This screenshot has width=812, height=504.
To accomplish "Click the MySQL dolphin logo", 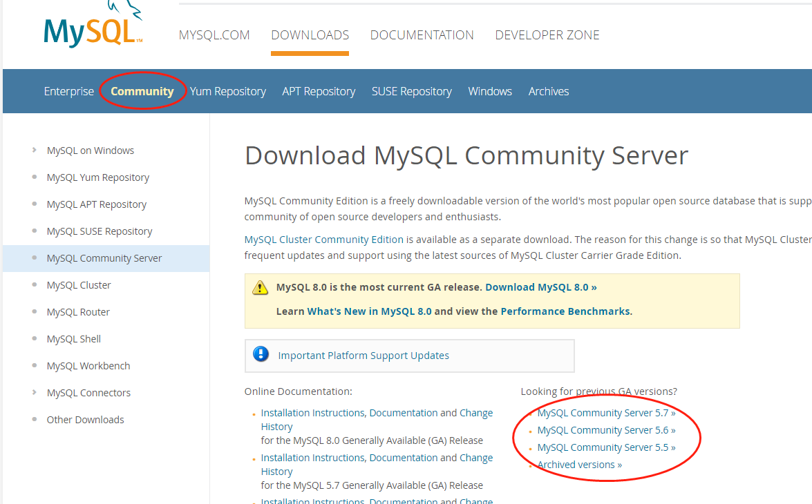I will tap(93, 25).
